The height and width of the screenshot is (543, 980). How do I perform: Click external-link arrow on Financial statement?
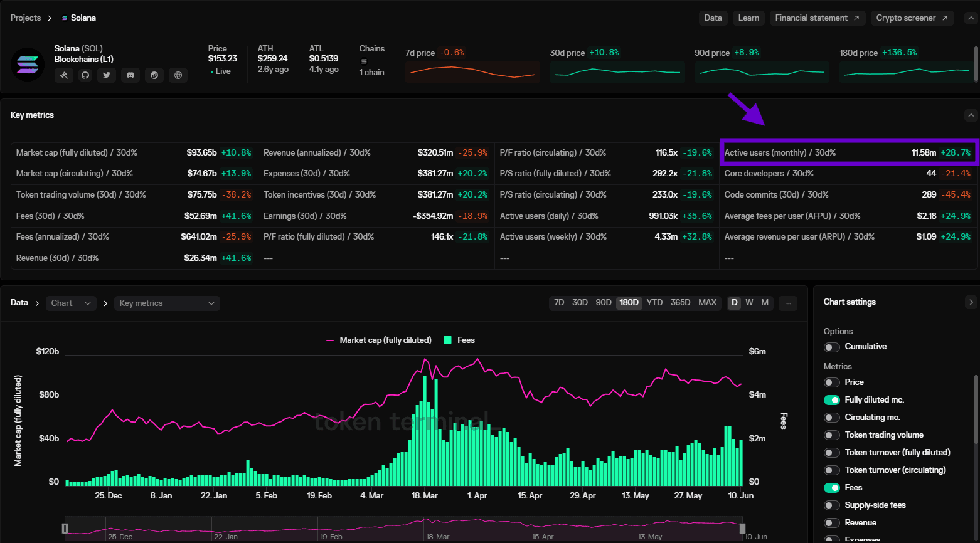pos(856,18)
